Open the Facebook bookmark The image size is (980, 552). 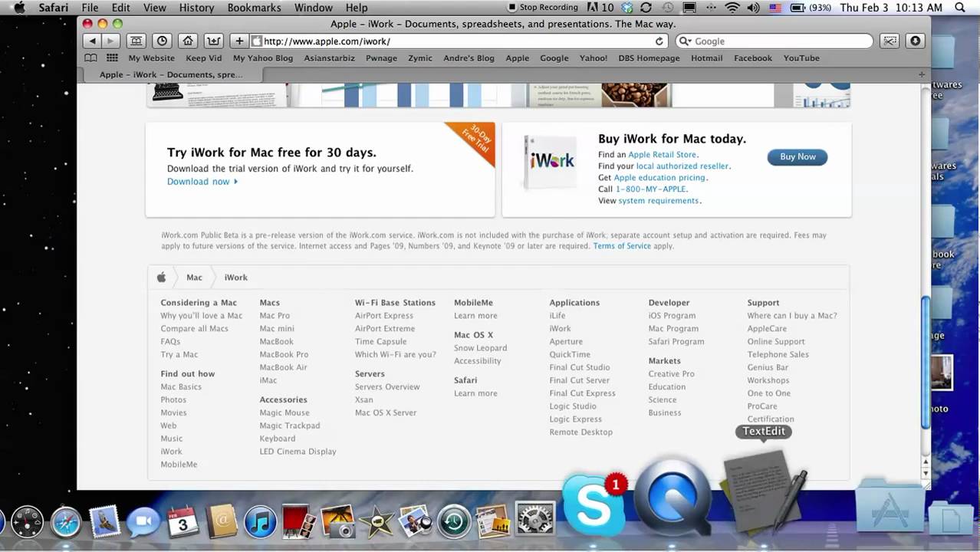point(753,58)
